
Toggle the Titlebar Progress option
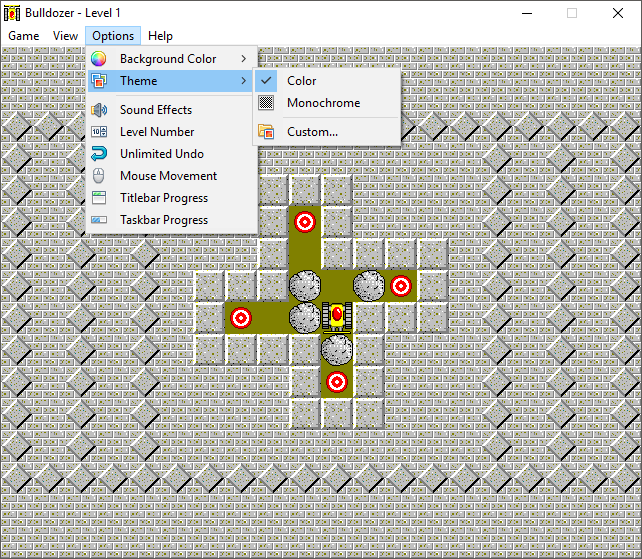coord(172,198)
